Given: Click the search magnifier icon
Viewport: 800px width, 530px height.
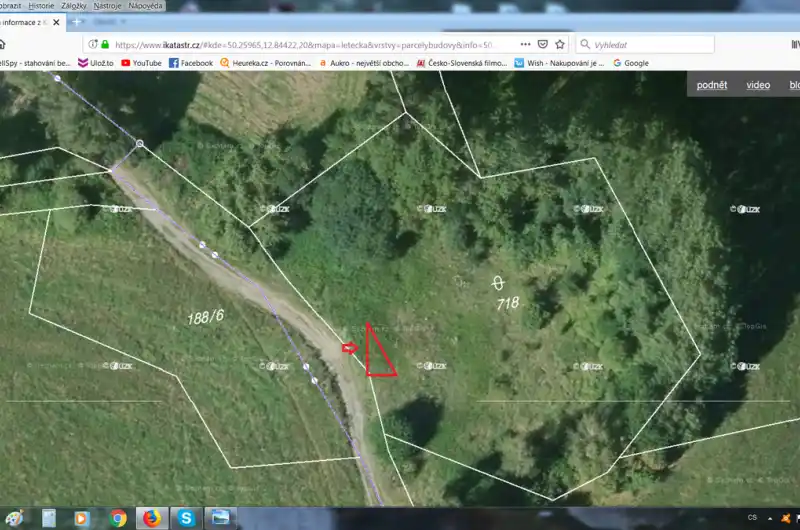Looking at the screenshot, I should pos(585,44).
